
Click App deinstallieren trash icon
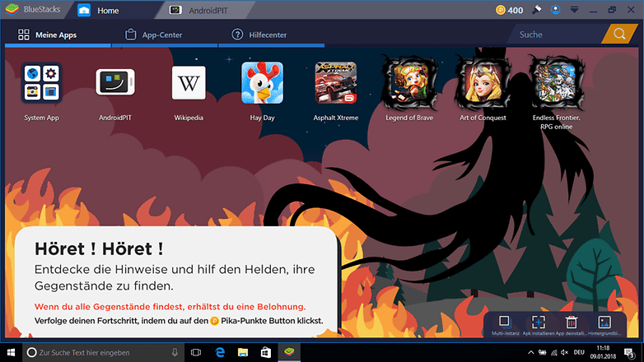coord(572,323)
